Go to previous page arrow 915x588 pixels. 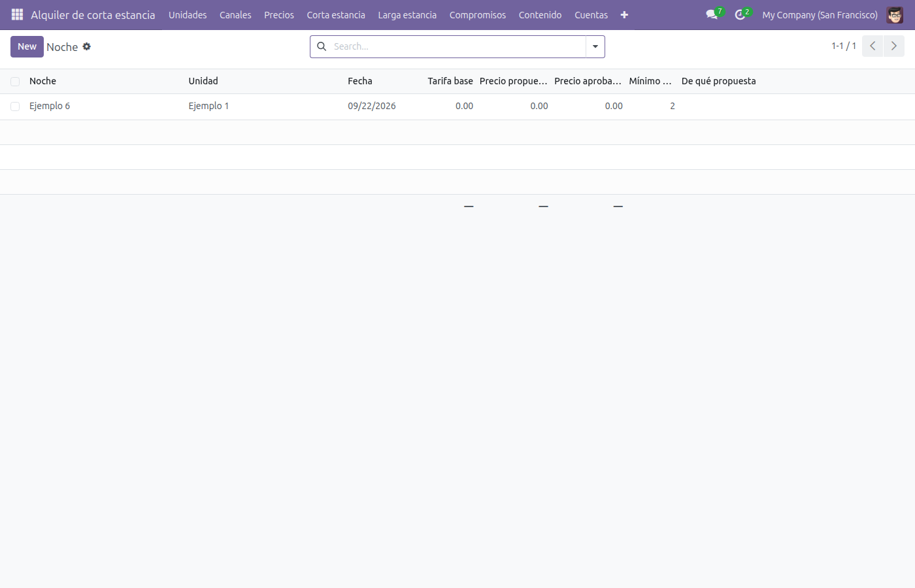[x=873, y=46]
